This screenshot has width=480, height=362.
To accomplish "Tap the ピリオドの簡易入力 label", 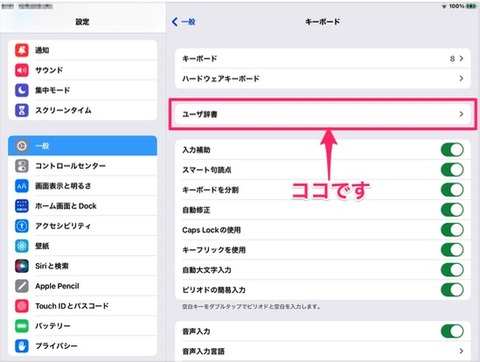I will [x=214, y=290].
